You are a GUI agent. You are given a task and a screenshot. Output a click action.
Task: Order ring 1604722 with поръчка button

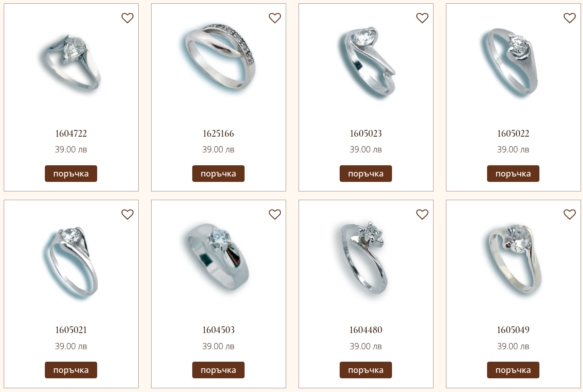click(x=71, y=174)
